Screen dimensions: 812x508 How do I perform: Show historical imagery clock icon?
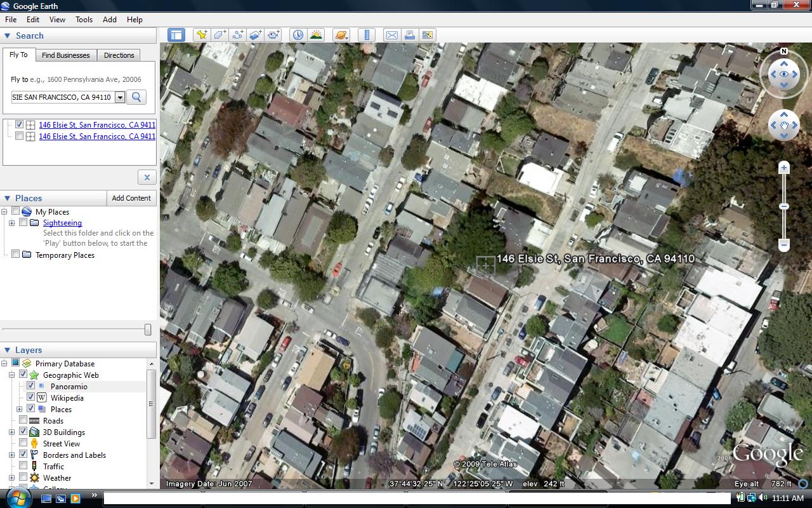tap(298, 35)
